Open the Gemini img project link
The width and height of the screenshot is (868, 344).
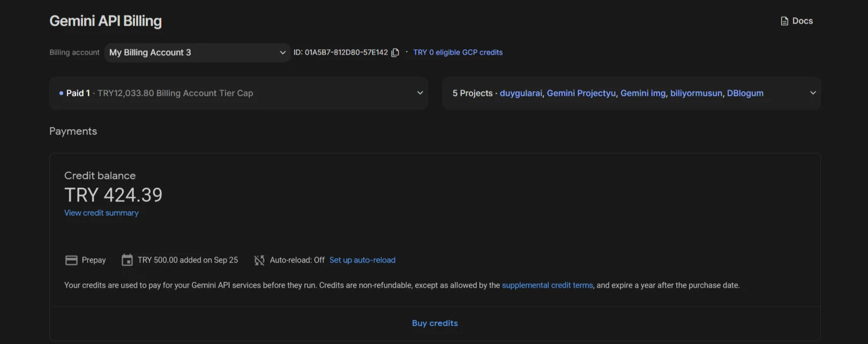(x=643, y=93)
